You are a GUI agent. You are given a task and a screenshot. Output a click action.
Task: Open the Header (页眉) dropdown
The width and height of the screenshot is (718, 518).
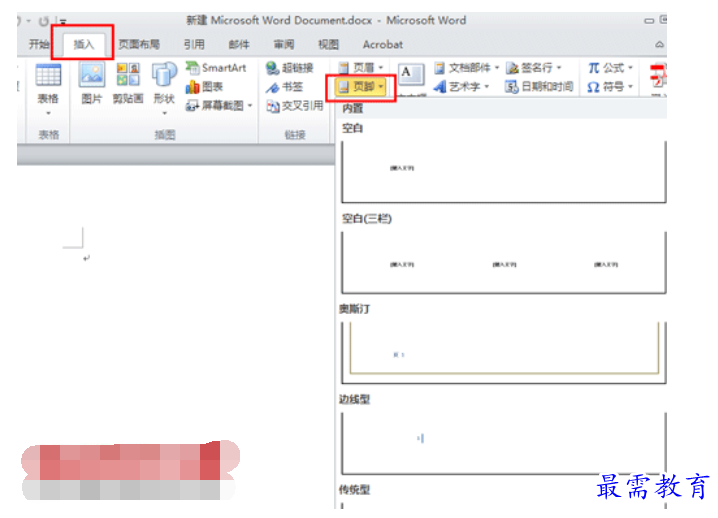361,68
